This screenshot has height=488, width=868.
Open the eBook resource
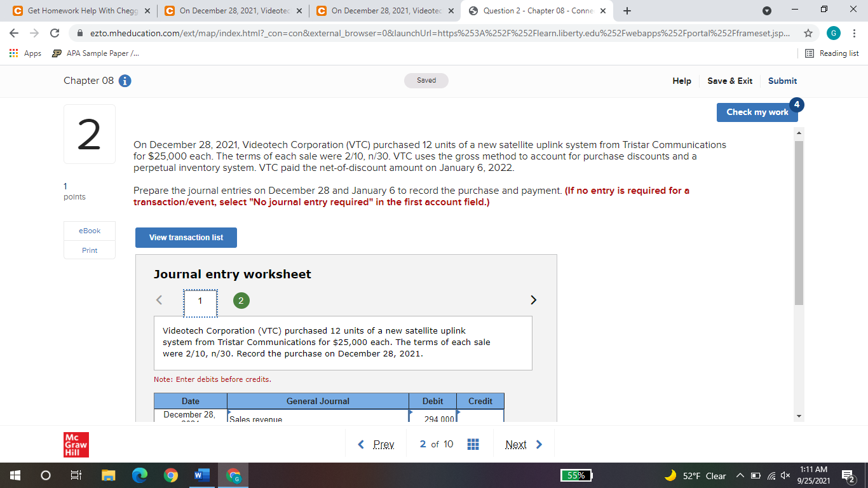pyautogui.click(x=90, y=231)
